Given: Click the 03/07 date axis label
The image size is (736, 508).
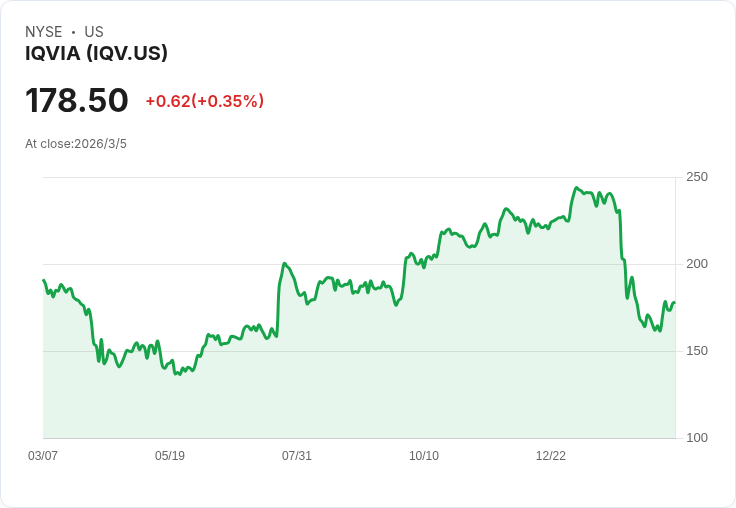Looking at the screenshot, I should [x=43, y=456].
